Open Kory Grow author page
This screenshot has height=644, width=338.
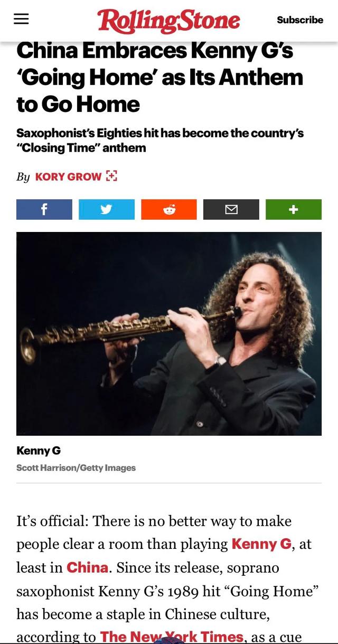(68, 176)
